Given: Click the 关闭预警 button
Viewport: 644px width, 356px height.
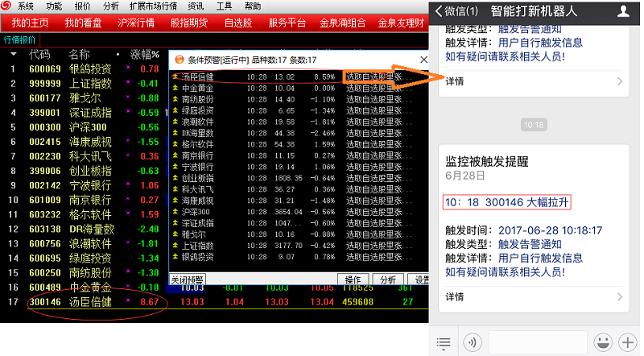Looking at the screenshot, I should (188, 280).
